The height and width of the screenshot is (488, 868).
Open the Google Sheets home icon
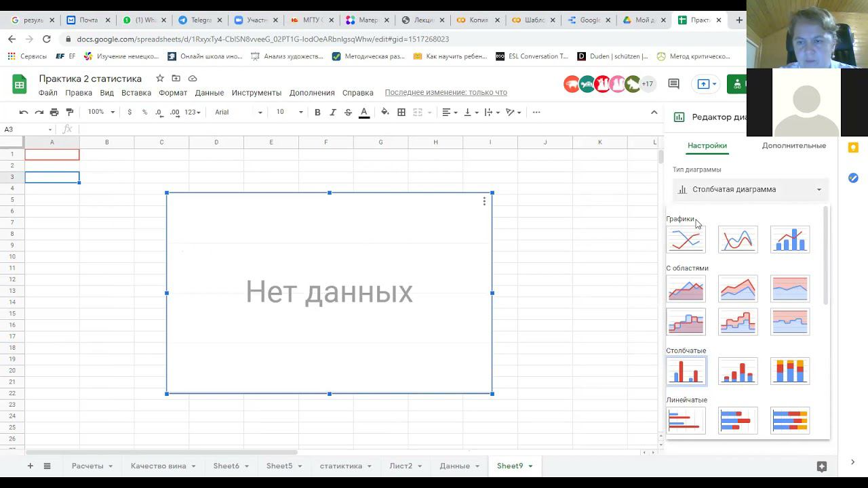[x=19, y=84]
